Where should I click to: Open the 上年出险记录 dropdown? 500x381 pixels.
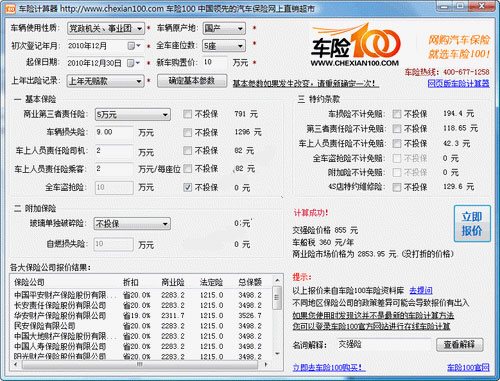point(106,81)
